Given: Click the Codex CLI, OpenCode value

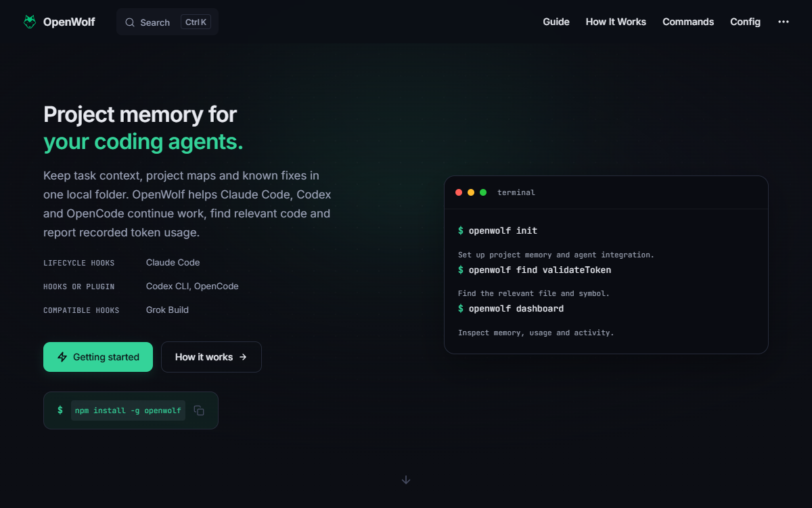Looking at the screenshot, I should click(192, 287).
